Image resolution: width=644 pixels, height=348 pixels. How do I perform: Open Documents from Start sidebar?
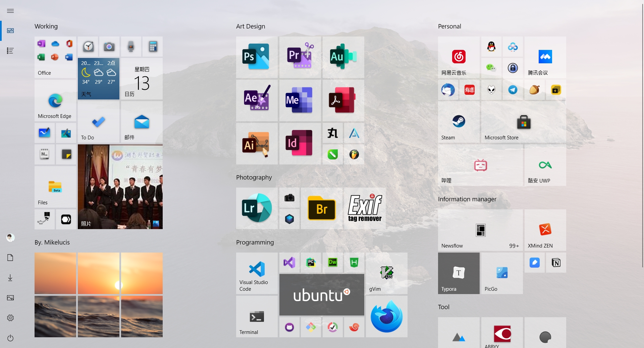tap(10, 258)
